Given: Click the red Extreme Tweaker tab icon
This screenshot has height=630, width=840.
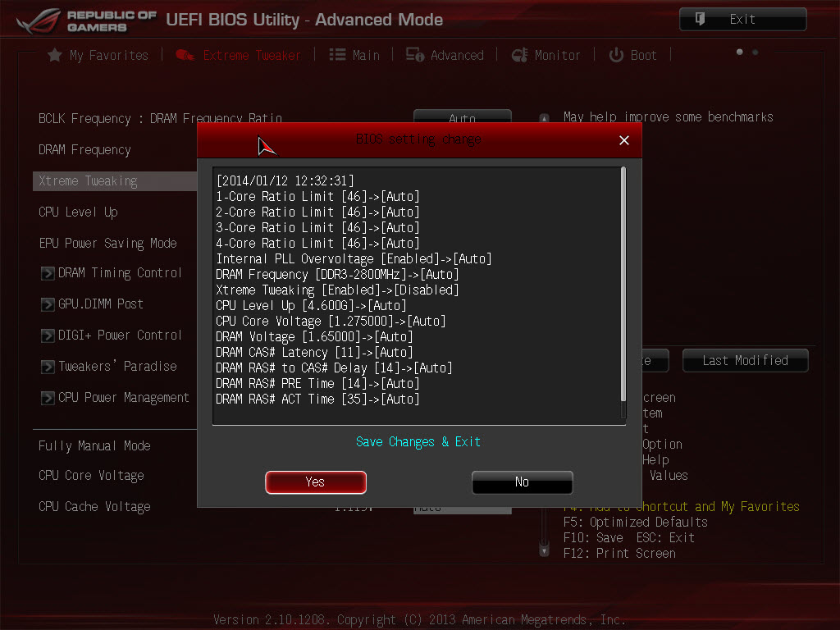Looking at the screenshot, I should tap(185, 55).
